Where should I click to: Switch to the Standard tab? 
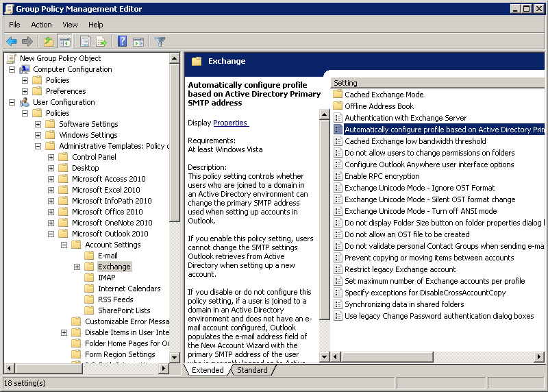[x=252, y=370]
